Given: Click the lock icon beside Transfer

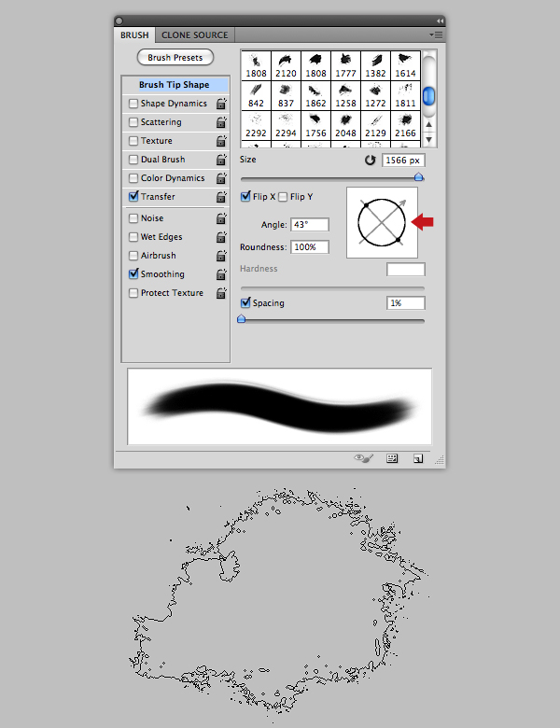Looking at the screenshot, I should click(x=221, y=197).
